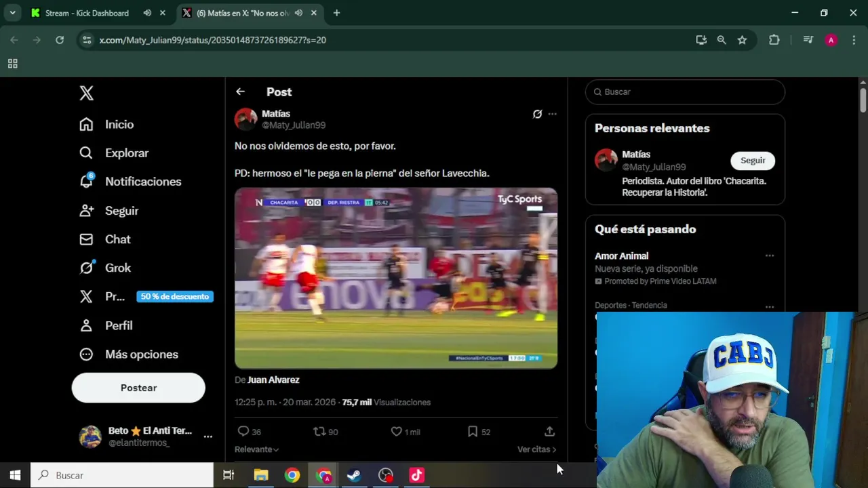The image size is (868, 488).
Task: Click the share post icon
Action: point(549,431)
